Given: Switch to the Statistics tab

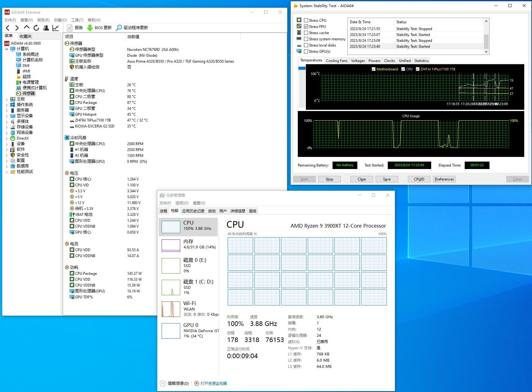Looking at the screenshot, I should click(x=421, y=61).
